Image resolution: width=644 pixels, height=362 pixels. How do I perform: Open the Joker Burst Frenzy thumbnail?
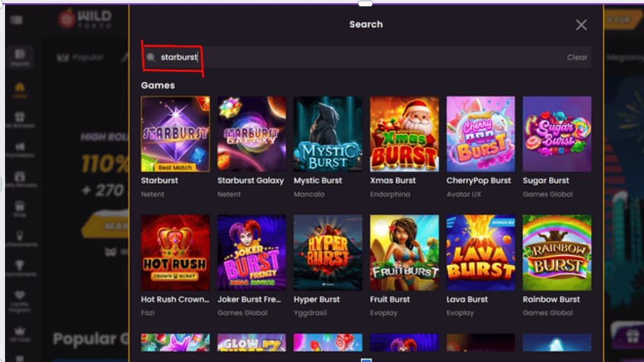point(252,252)
